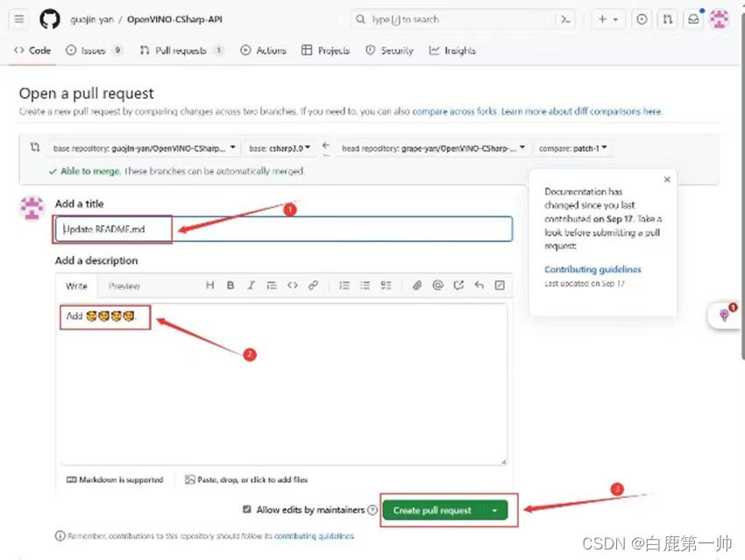Click Create pull request button
Screen dimensions: 745x560
[x=432, y=511]
